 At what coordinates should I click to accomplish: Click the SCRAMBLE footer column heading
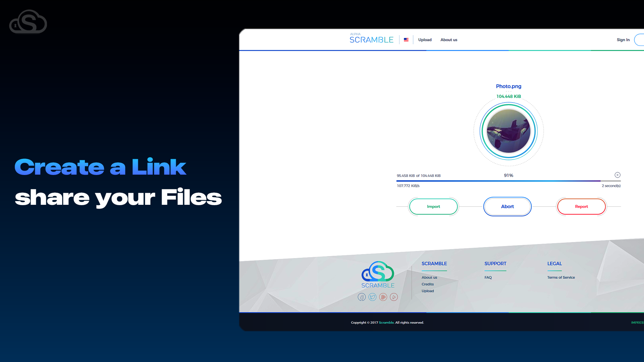tap(434, 264)
